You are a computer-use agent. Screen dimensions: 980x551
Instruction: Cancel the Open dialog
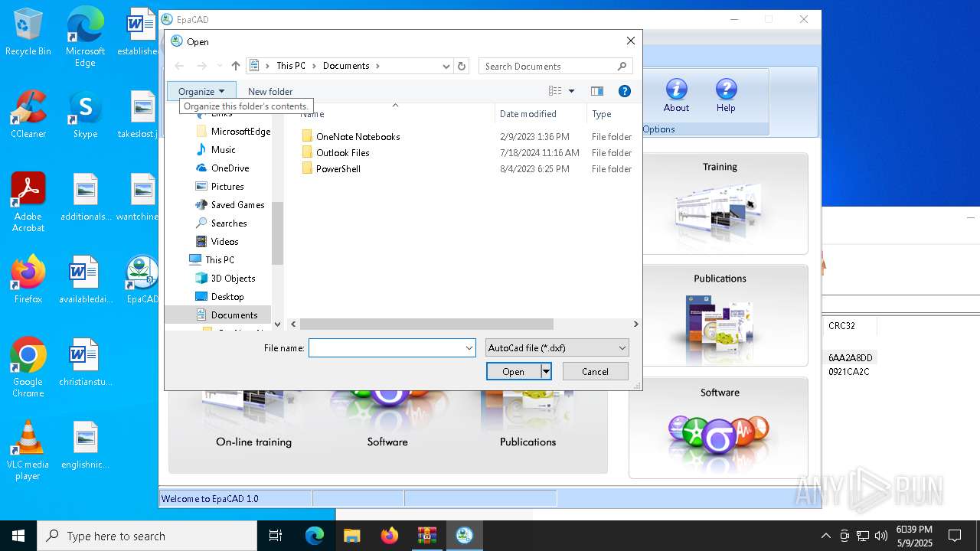point(595,371)
